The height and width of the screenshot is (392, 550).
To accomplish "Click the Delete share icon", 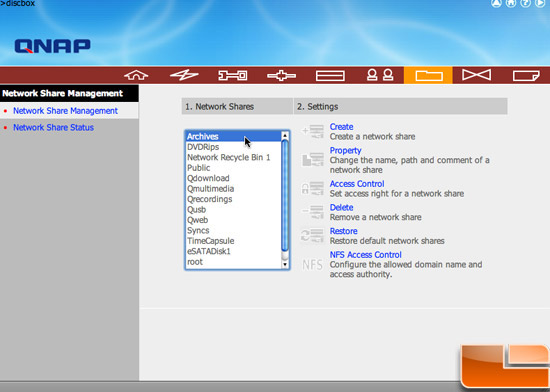I will (x=313, y=212).
